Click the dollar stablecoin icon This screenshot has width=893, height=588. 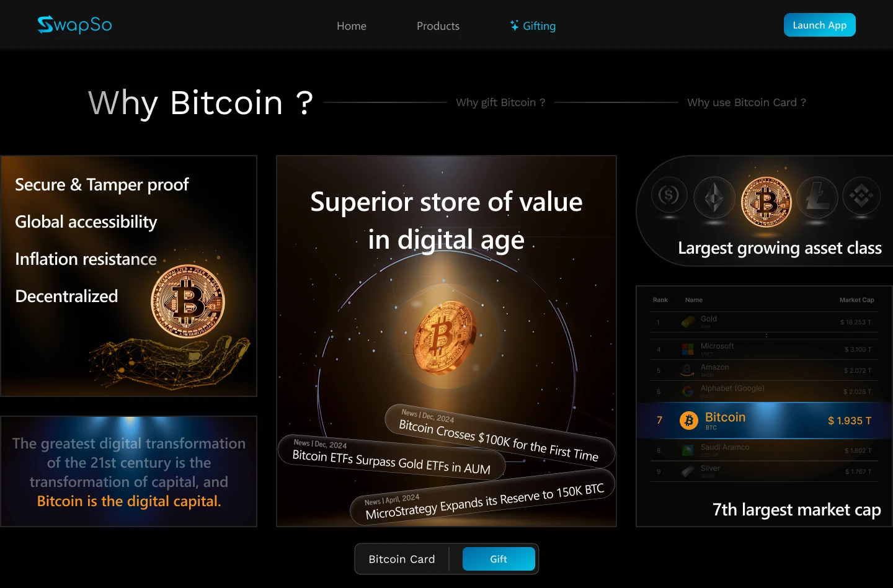pos(669,195)
